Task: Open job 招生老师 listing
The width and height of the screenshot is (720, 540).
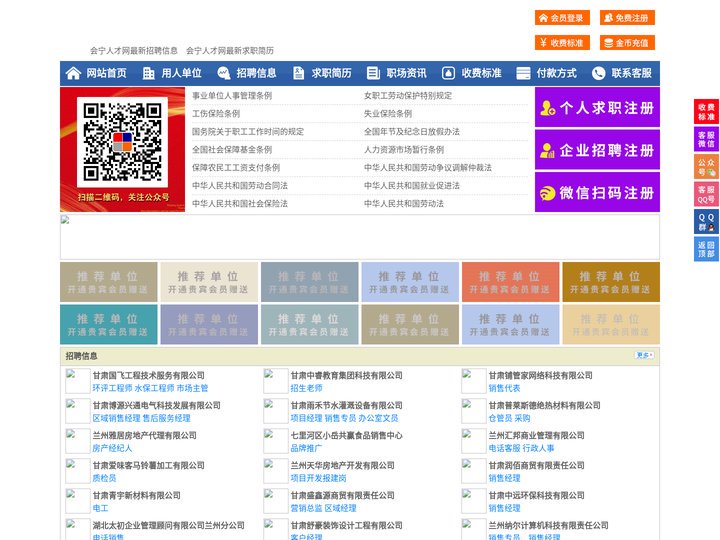Action: tap(306, 388)
